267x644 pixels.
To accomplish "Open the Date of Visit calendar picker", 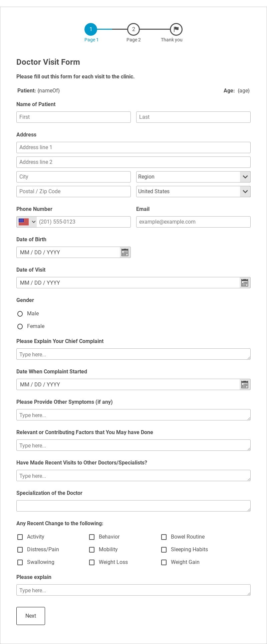I will pos(245,283).
